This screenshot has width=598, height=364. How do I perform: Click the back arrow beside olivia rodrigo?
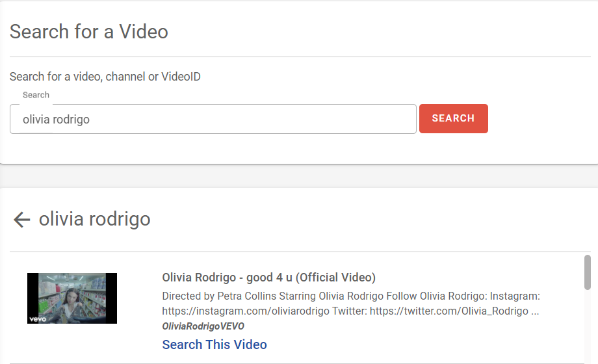(21, 220)
